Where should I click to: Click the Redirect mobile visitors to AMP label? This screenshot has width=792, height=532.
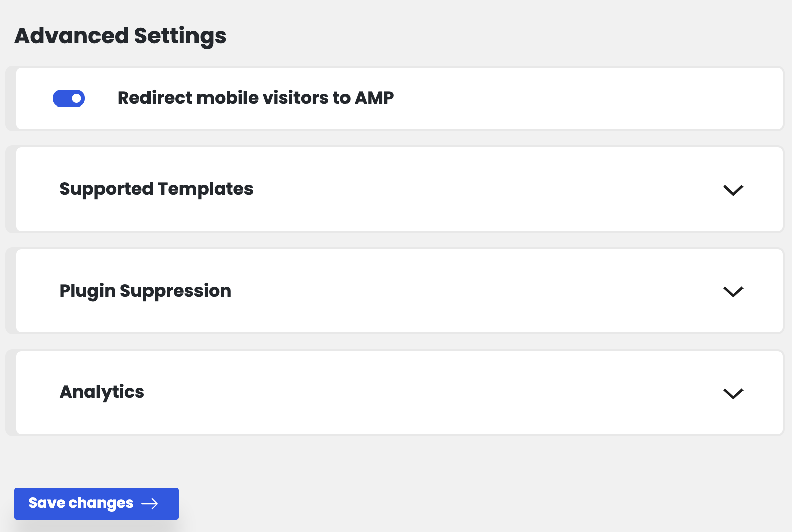(x=255, y=98)
